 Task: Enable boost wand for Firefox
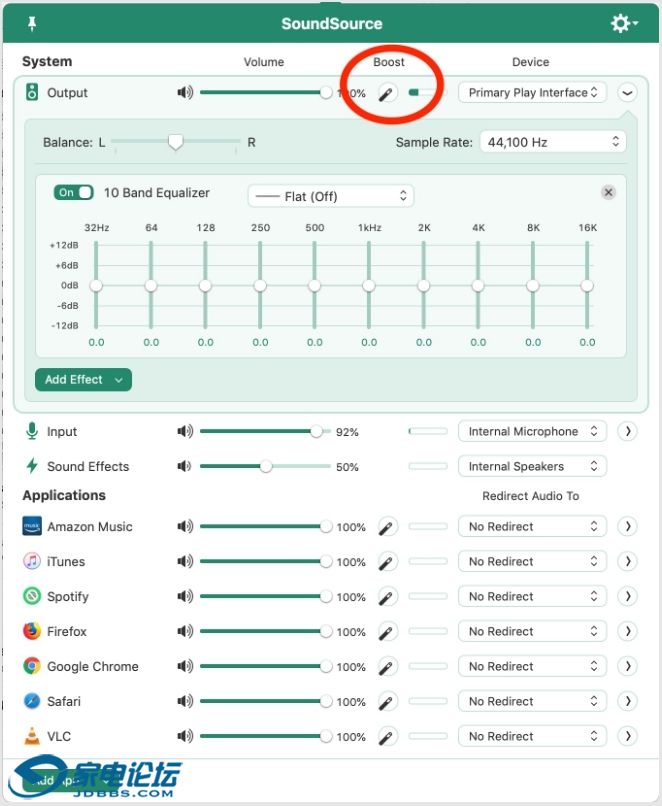point(387,632)
